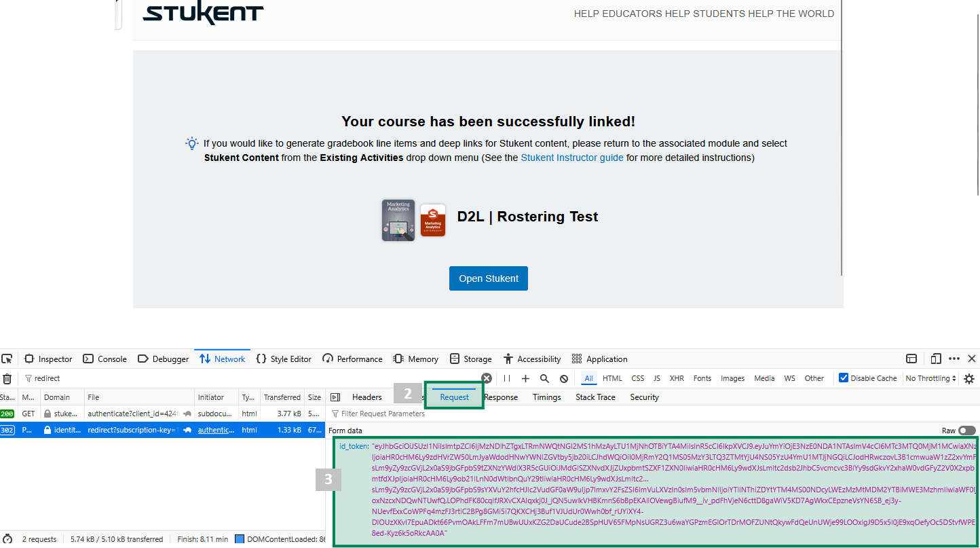This screenshot has height=548, width=980.
Task: Switch to the Response tab
Action: click(x=501, y=397)
